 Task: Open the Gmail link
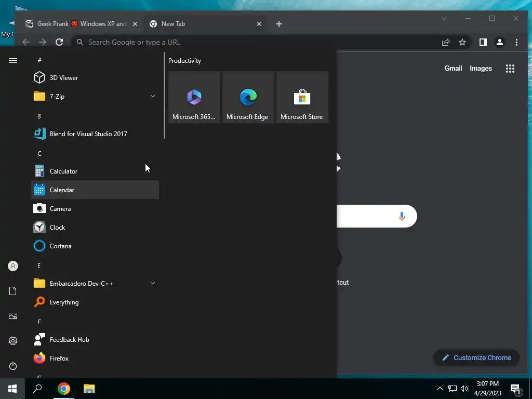pos(453,68)
